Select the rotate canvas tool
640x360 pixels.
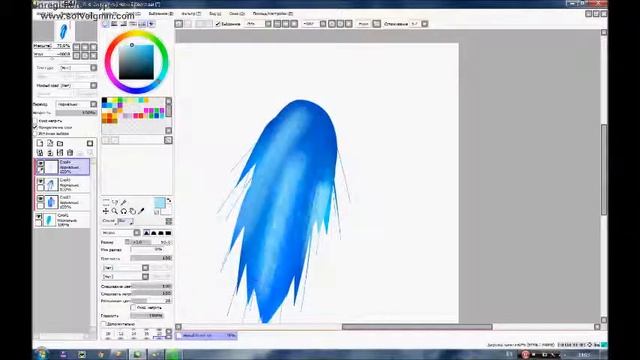click(x=124, y=211)
